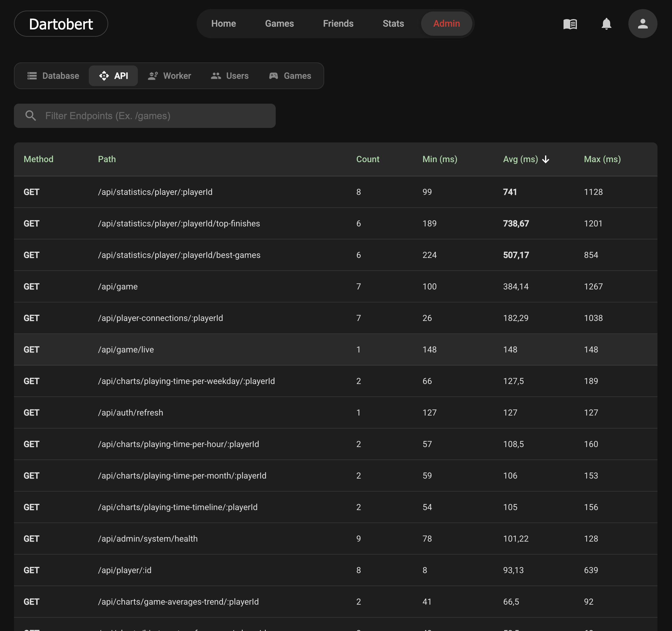Sort by the Max (ms) column header
This screenshot has height=631, width=672.
pos(602,159)
